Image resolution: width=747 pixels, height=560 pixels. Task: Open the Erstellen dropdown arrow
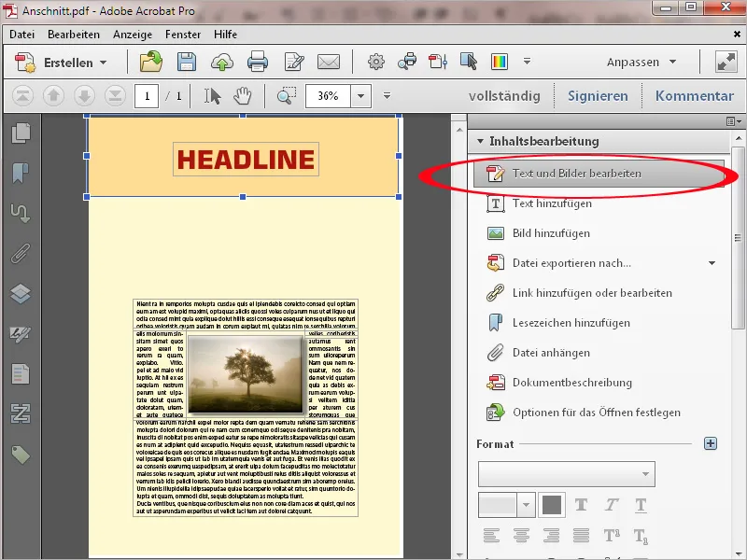pyautogui.click(x=103, y=63)
